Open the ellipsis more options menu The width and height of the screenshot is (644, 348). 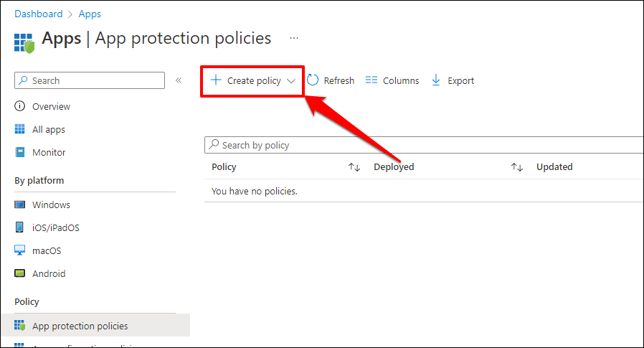point(294,38)
